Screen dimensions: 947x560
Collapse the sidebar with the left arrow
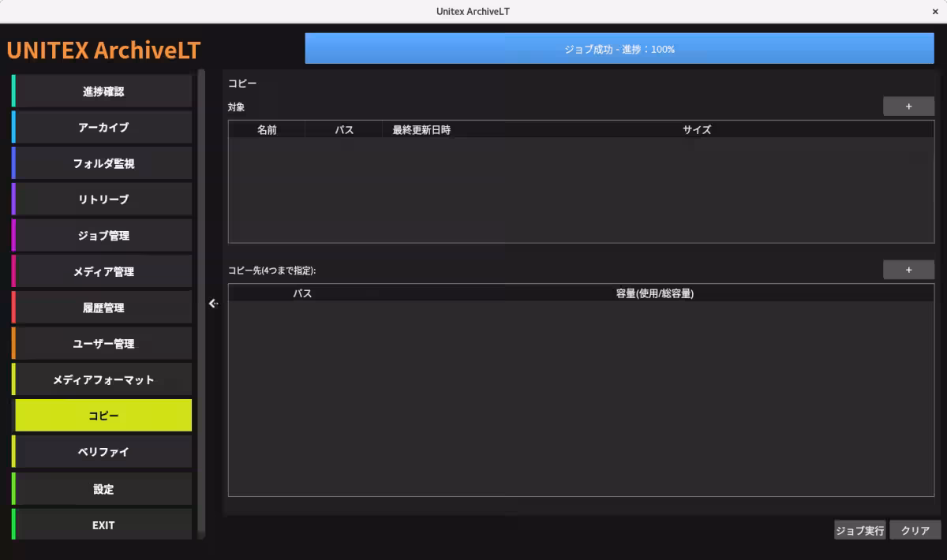point(211,303)
